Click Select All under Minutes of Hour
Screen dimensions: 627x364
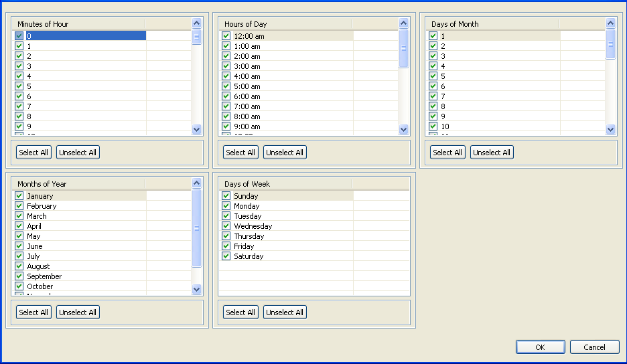(x=33, y=153)
